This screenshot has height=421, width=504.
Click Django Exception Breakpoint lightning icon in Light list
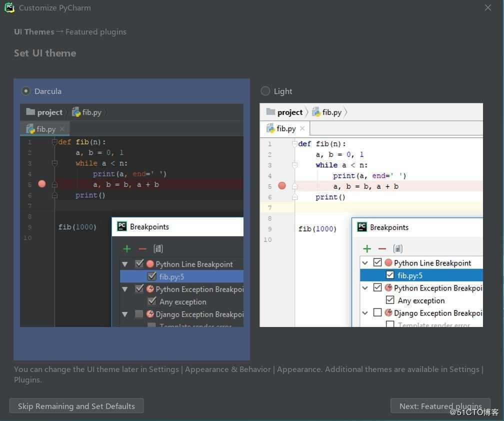coord(388,312)
